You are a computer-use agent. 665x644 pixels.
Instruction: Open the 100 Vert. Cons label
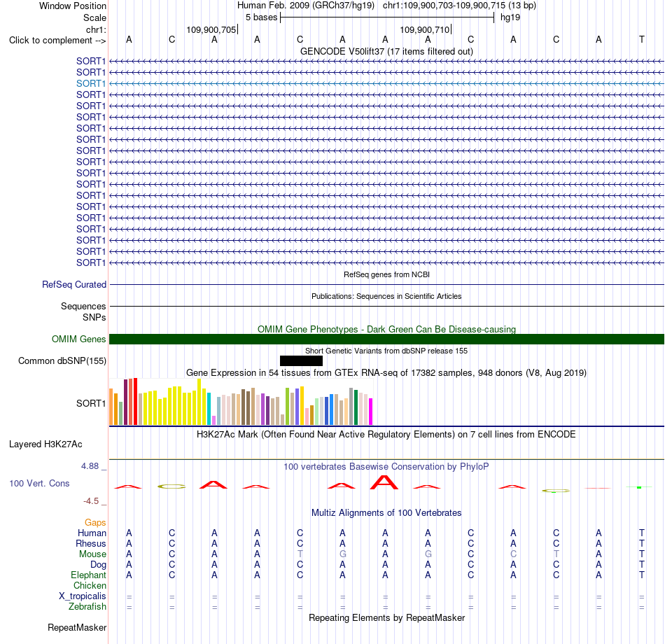[x=39, y=483]
